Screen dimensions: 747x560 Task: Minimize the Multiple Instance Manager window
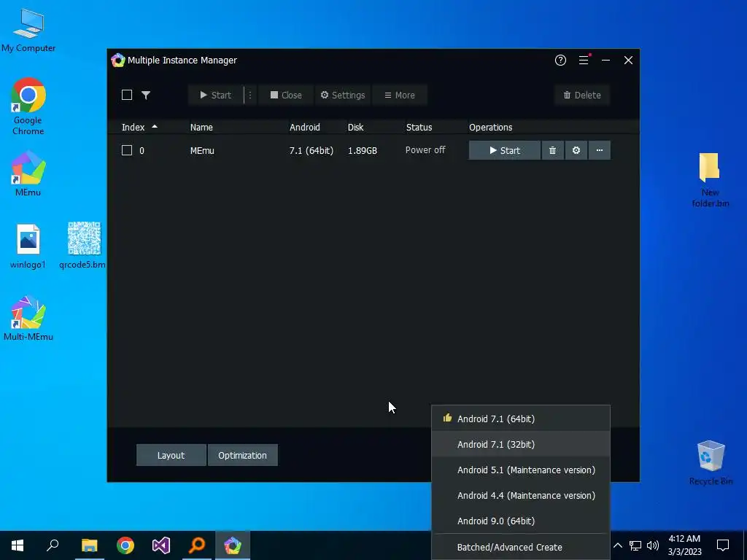pos(606,60)
